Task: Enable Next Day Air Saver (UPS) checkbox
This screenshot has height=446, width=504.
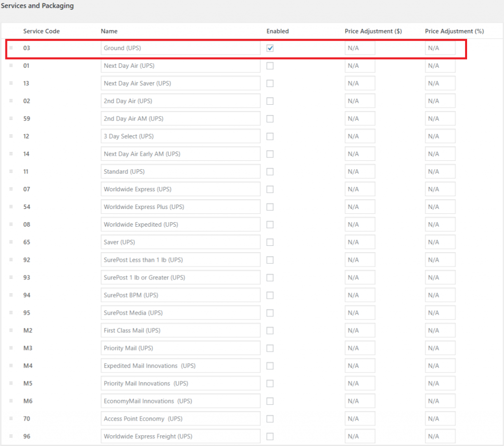Action: coord(270,84)
